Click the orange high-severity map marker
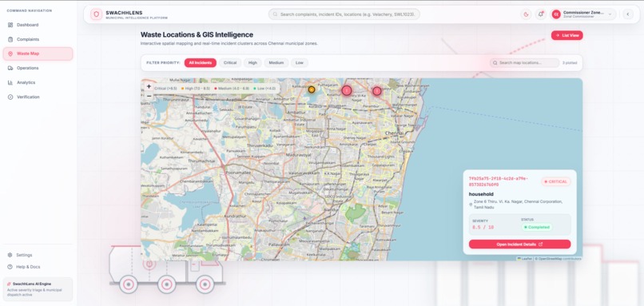Viewport: 644px width, 306px height. click(x=312, y=89)
